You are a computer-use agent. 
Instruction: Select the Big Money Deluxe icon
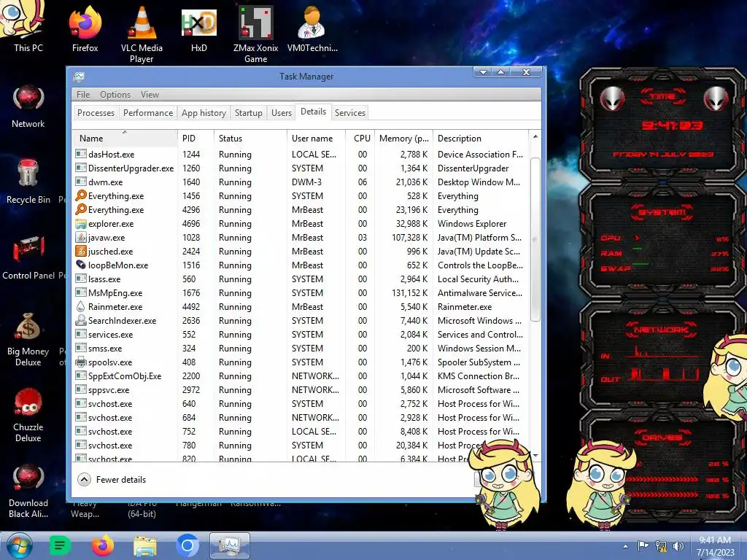point(28,339)
